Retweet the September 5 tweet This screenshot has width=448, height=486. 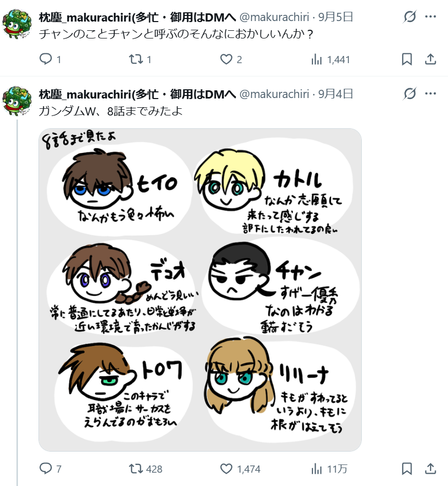(140, 59)
